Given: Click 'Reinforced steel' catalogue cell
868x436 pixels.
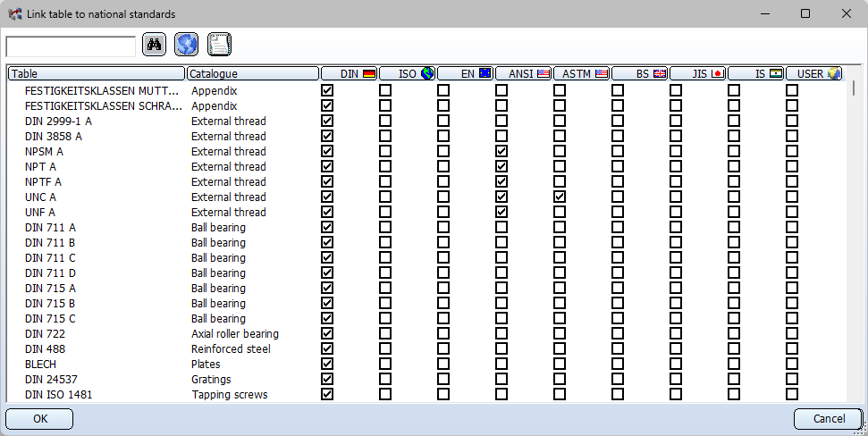Looking at the screenshot, I should click(231, 348).
